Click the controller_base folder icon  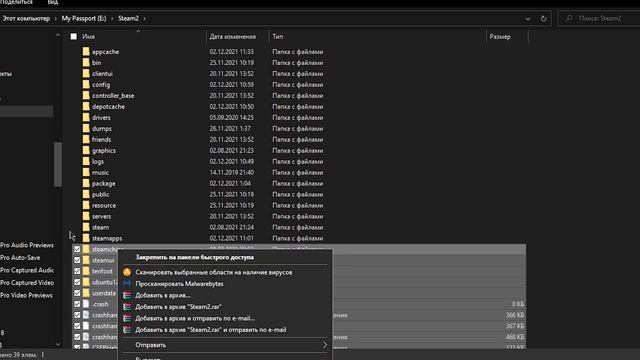(x=86, y=96)
